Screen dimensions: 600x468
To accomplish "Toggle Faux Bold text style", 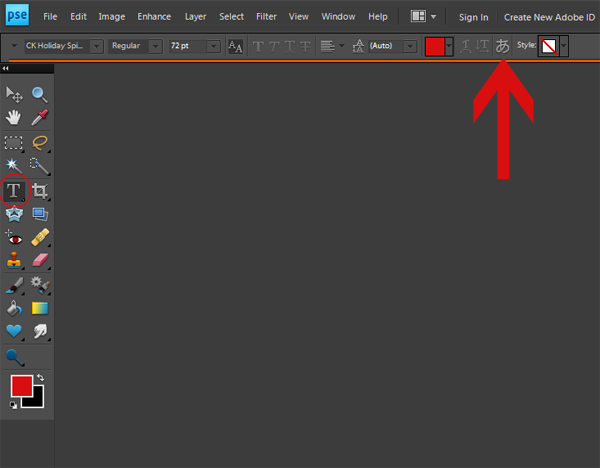I will [258, 47].
